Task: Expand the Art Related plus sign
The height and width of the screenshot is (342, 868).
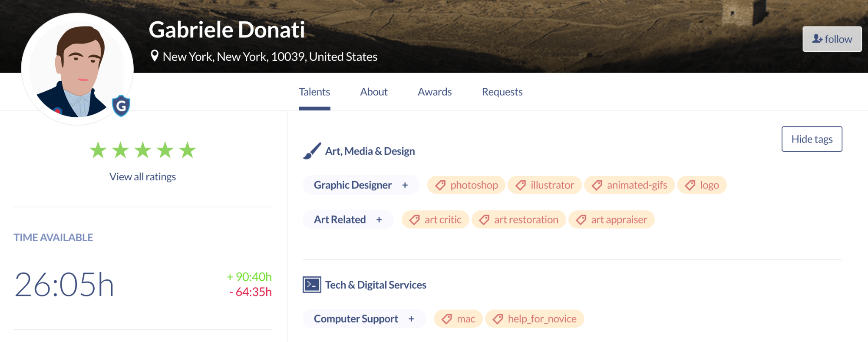Action: point(379,220)
